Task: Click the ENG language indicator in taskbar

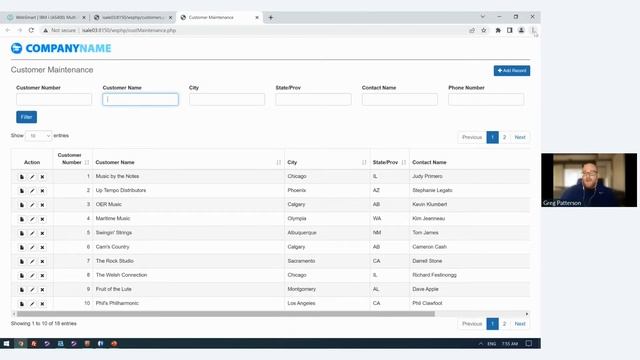Action: coord(491,344)
